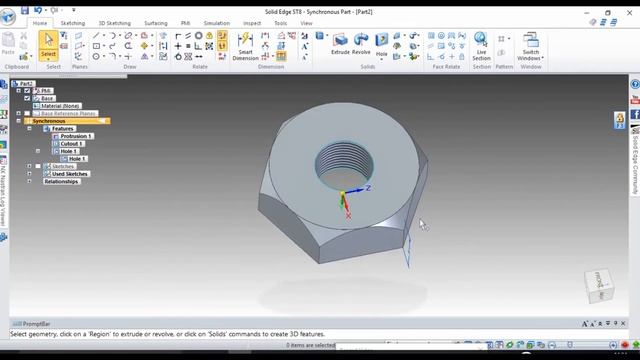
Task: Open the Smart Dimension tool
Action: coord(245,46)
